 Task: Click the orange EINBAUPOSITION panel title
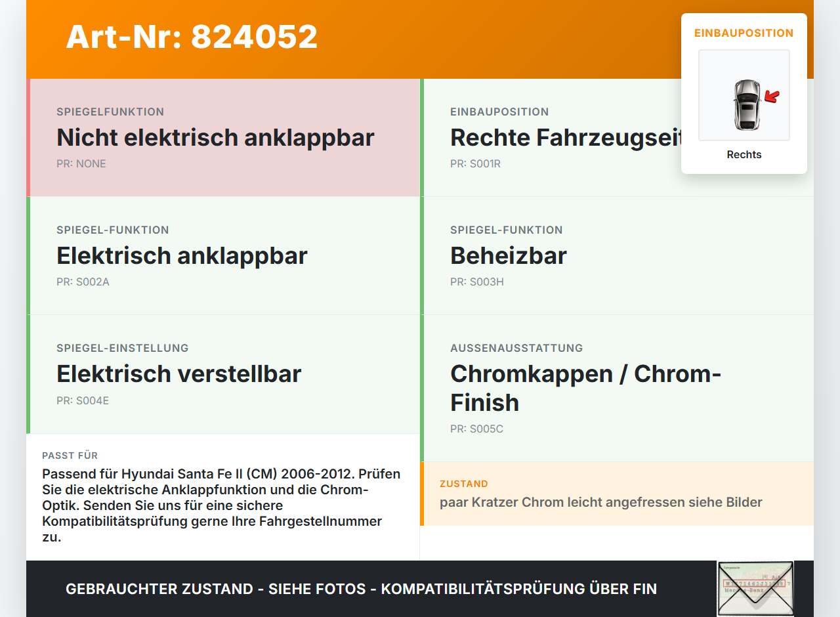point(744,33)
